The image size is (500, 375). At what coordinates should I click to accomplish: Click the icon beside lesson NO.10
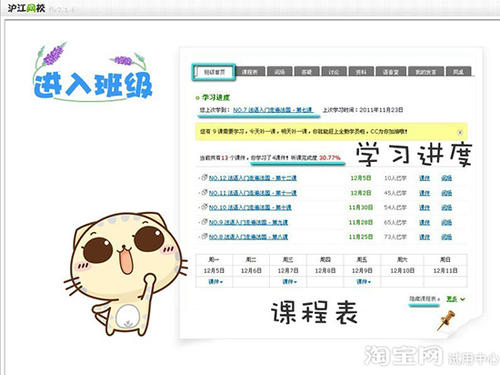(204, 207)
